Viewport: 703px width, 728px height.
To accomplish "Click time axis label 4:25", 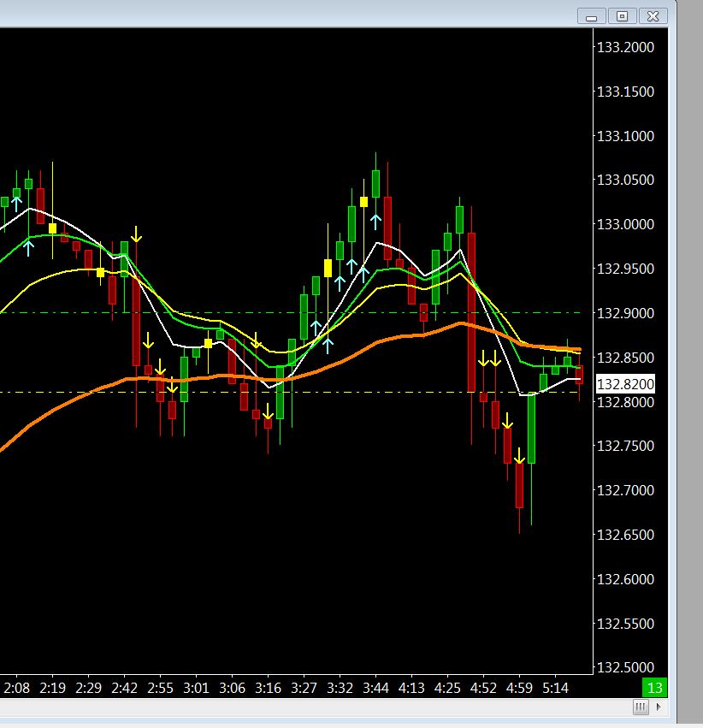I will 447,688.
